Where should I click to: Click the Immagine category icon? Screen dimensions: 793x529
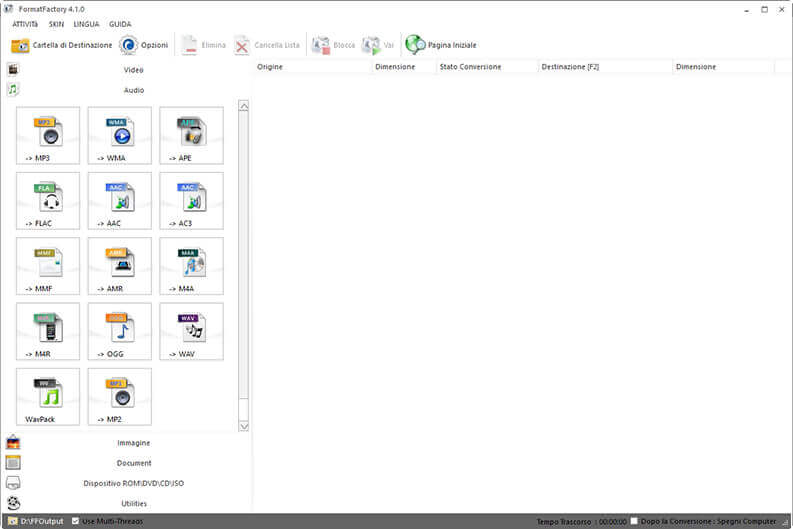[x=13, y=443]
